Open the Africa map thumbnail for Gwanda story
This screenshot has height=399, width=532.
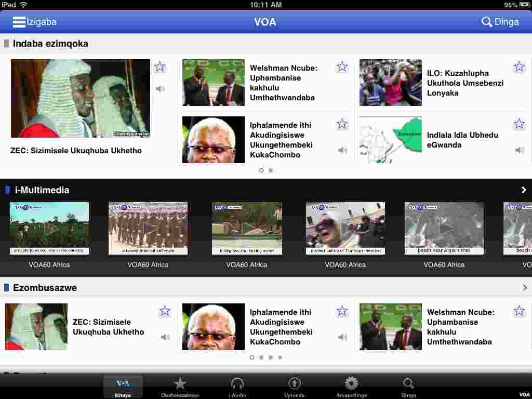coord(391,140)
